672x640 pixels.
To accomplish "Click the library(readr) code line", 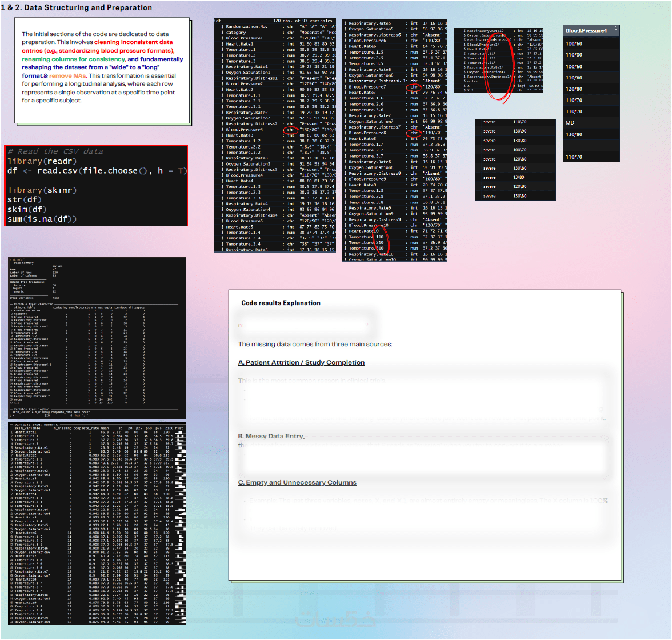I will pos(42,161).
